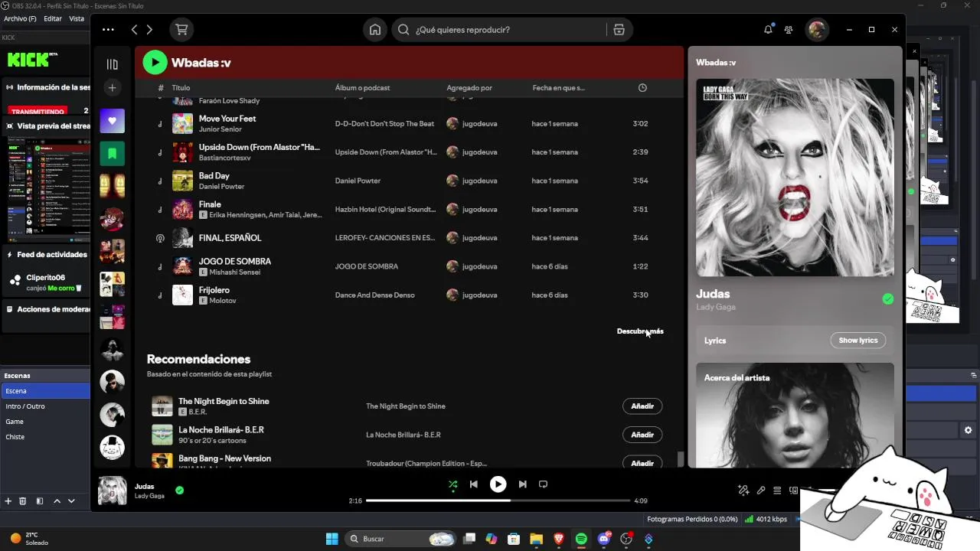Open the sparkle microphone icon

coord(743,491)
